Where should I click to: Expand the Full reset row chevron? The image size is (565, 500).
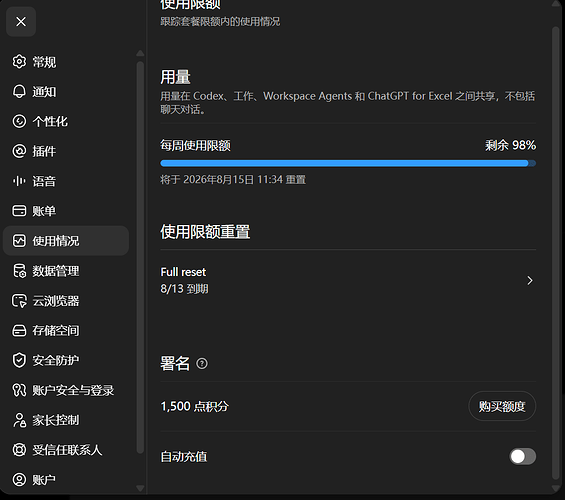pyautogui.click(x=530, y=281)
